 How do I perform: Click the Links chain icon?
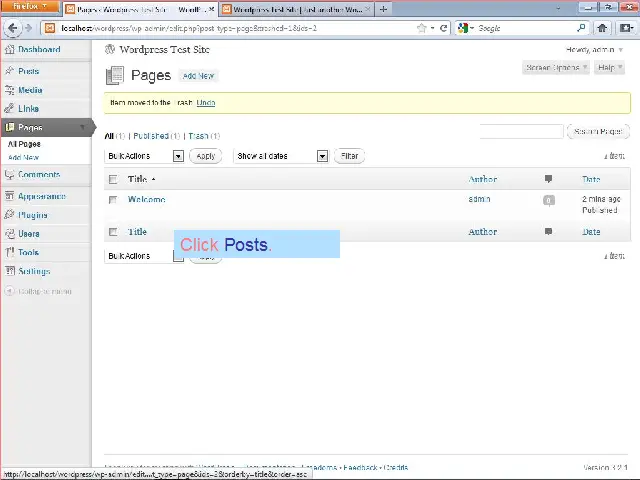pyautogui.click(x=9, y=109)
